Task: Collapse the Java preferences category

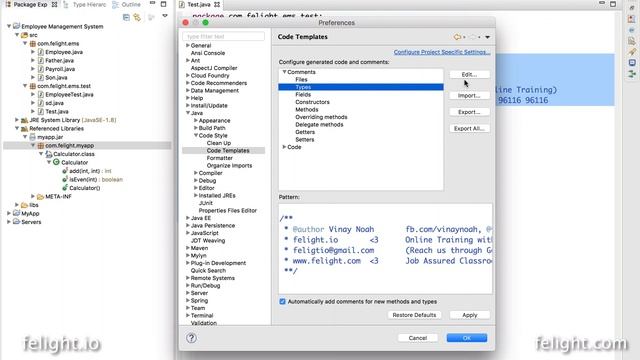Action: [x=188, y=113]
